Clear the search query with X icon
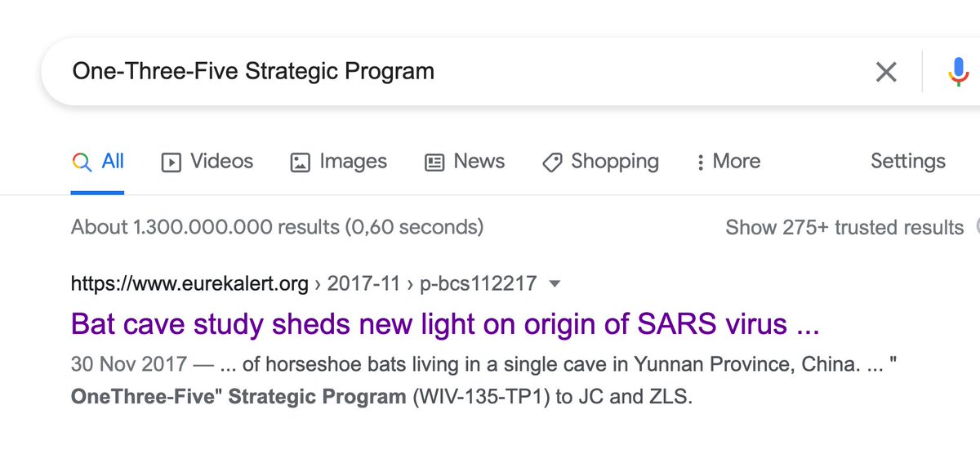The width and height of the screenshot is (980, 463). tap(885, 72)
